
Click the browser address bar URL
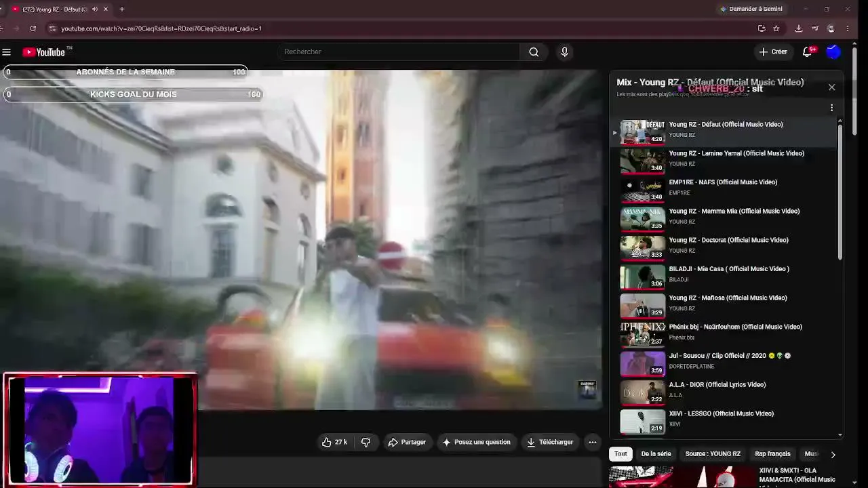click(161, 28)
